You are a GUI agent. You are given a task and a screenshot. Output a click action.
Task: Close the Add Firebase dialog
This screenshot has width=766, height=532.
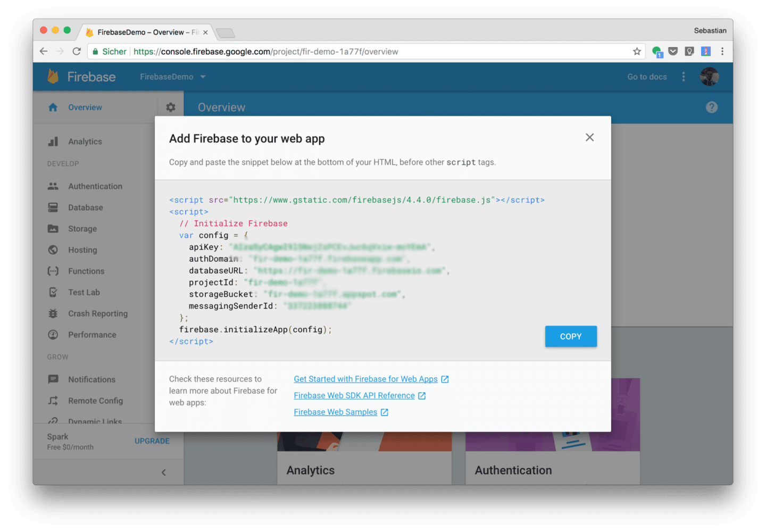[x=589, y=137]
